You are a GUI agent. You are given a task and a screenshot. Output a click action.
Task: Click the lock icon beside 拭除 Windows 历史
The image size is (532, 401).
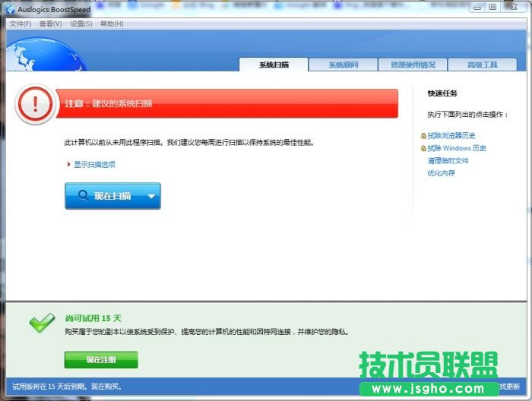pos(423,148)
